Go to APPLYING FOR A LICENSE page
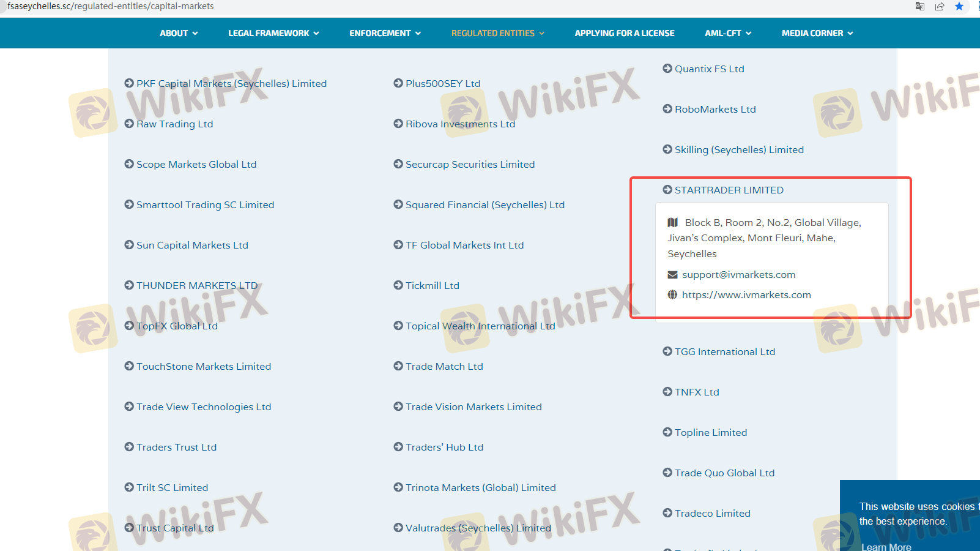The image size is (980, 551). [x=624, y=33]
